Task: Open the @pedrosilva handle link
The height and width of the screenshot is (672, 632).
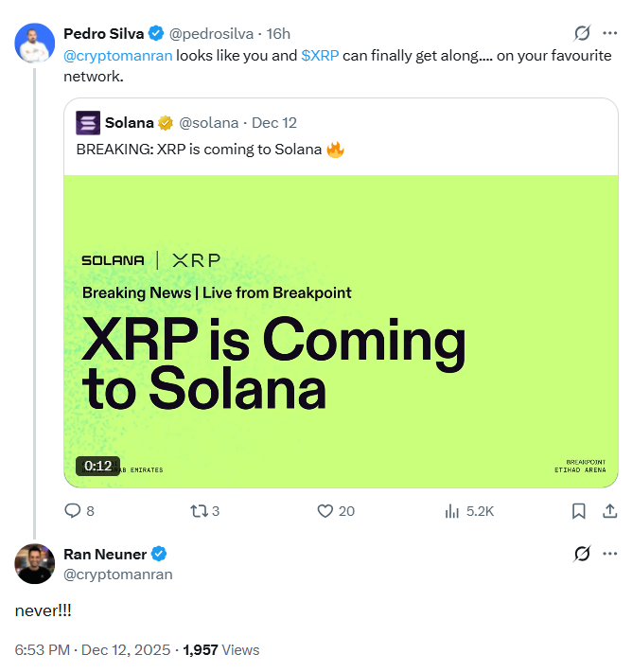Action: [x=212, y=33]
